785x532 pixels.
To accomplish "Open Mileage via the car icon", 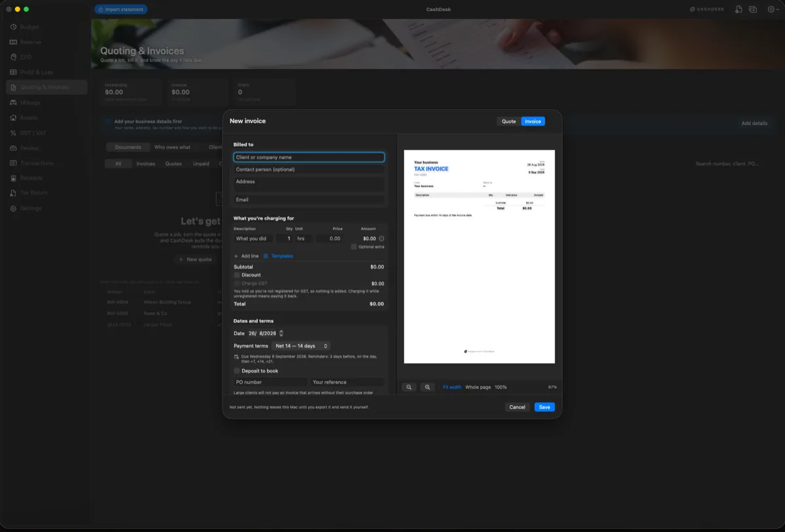I will coord(13,103).
